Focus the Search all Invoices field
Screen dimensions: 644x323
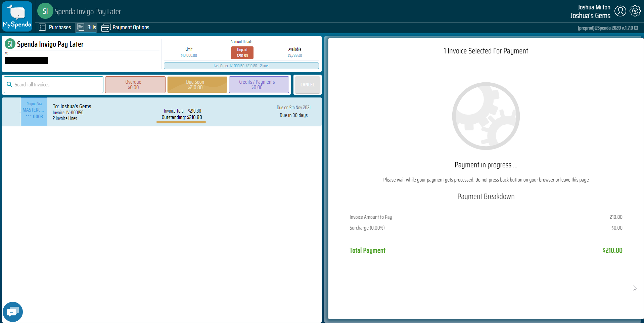point(54,85)
